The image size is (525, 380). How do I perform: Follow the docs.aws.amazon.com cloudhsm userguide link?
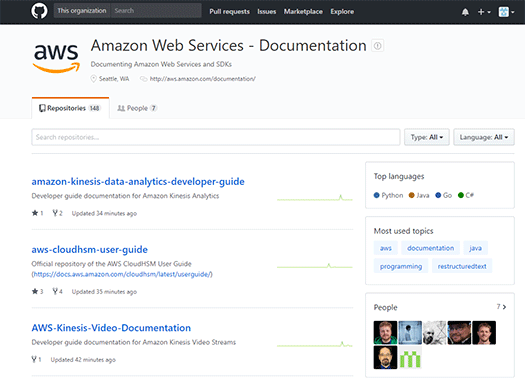click(122, 275)
